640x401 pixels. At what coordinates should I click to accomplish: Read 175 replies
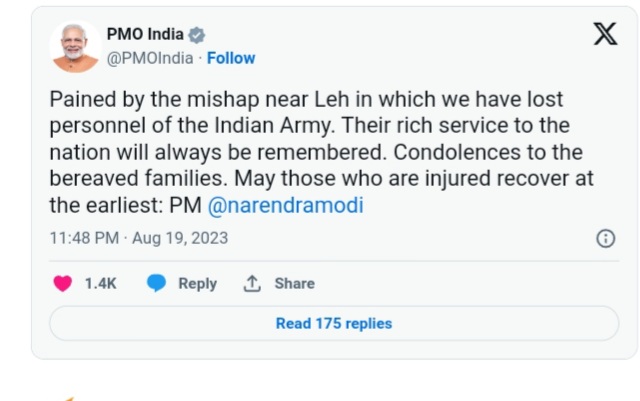(334, 323)
